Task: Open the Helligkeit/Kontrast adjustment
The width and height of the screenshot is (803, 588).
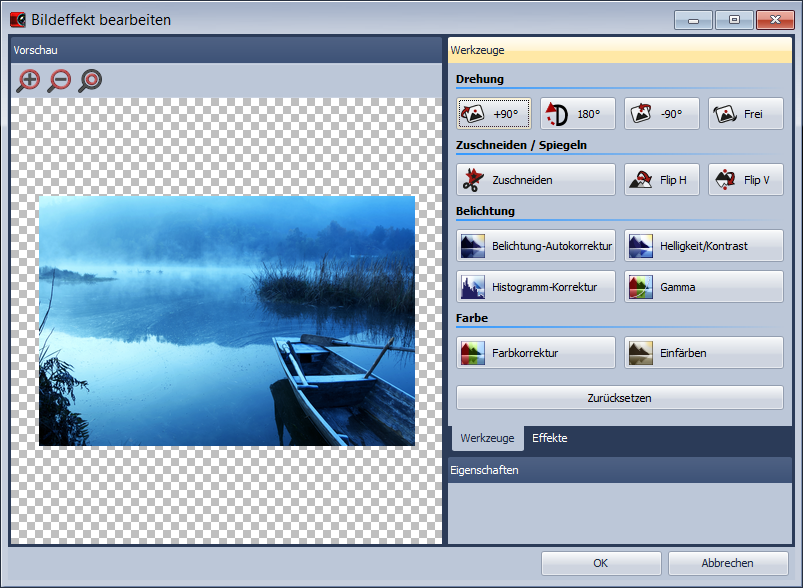Action: click(703, 245)
